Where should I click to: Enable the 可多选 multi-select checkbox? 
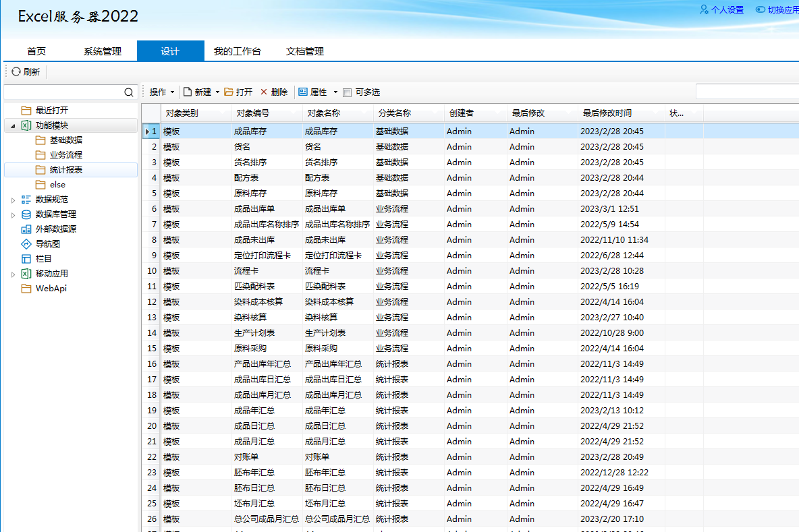(348, 92)
